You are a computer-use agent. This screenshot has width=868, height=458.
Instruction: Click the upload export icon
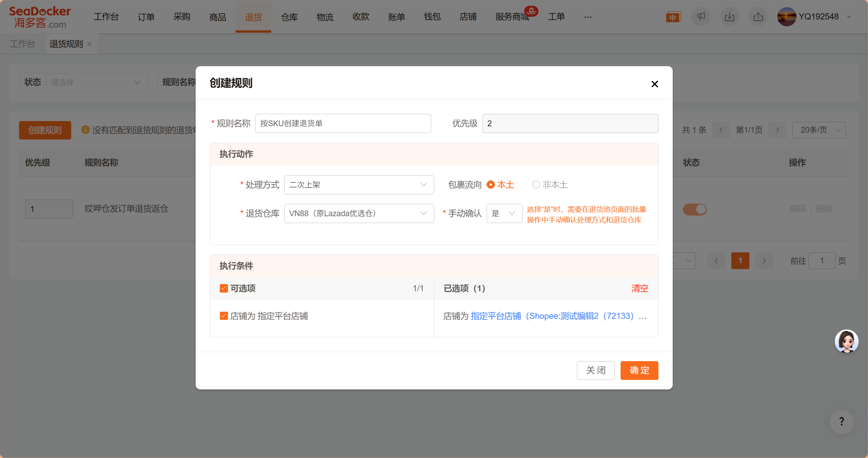point(758,17)
